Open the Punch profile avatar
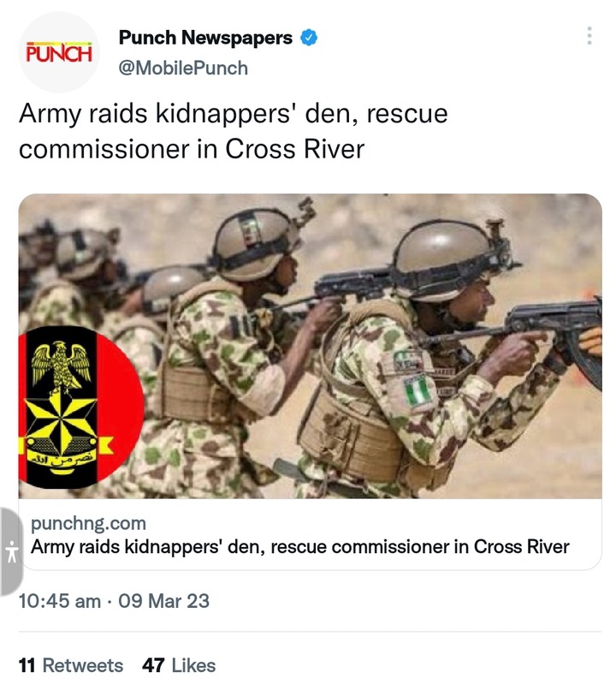Screen dimensions: 616x690 59,52
